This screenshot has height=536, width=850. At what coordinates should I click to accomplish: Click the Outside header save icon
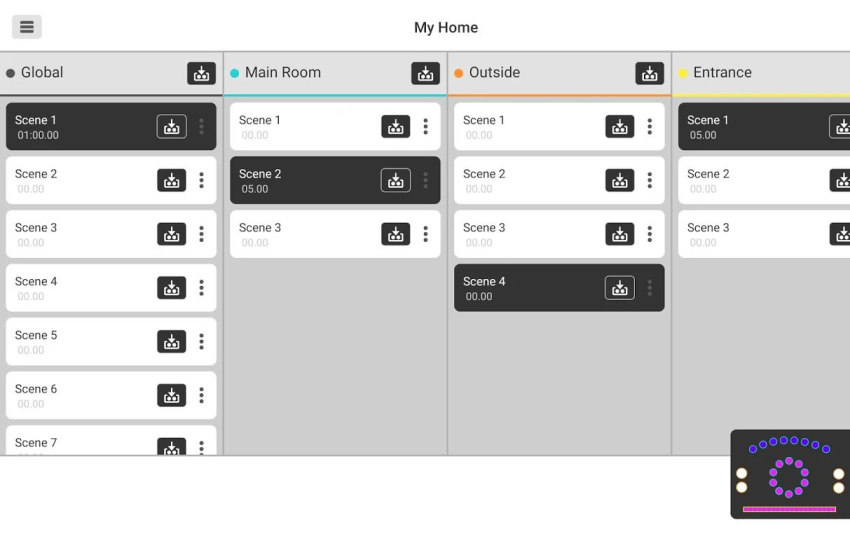[649, 73]
